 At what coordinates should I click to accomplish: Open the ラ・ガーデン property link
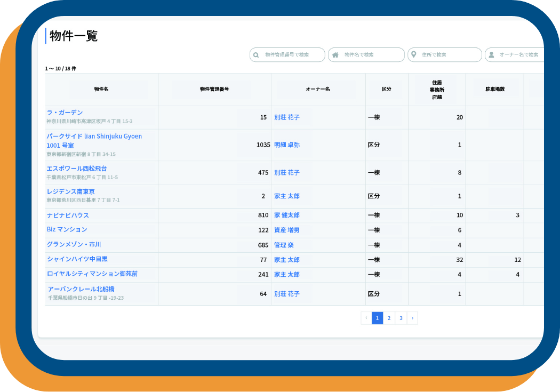[x=65, y=113]
